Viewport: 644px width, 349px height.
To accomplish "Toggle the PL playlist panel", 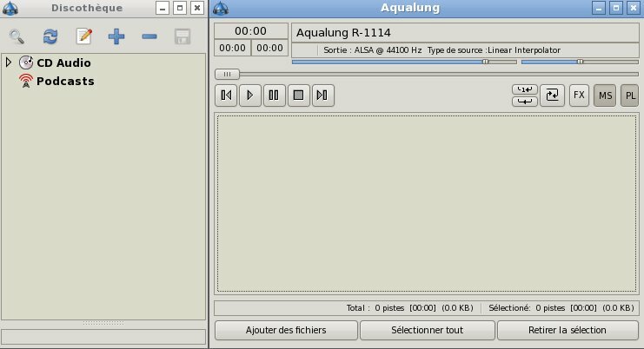I will click(629, 95).
